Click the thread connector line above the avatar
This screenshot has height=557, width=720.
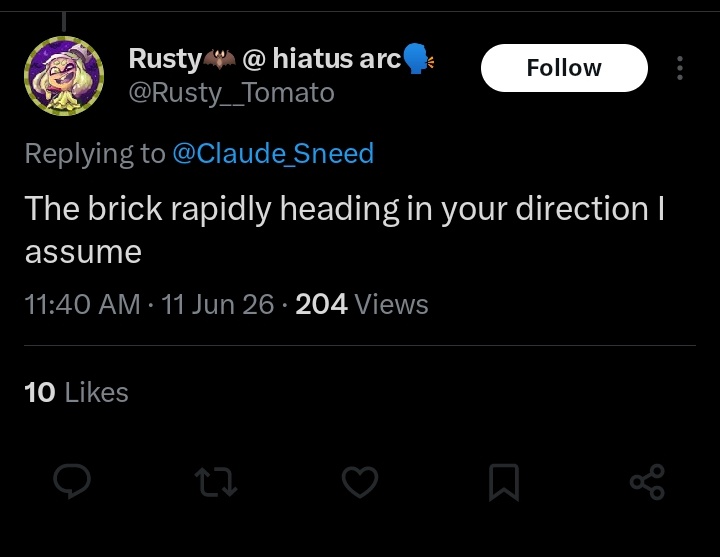[64, 22]
